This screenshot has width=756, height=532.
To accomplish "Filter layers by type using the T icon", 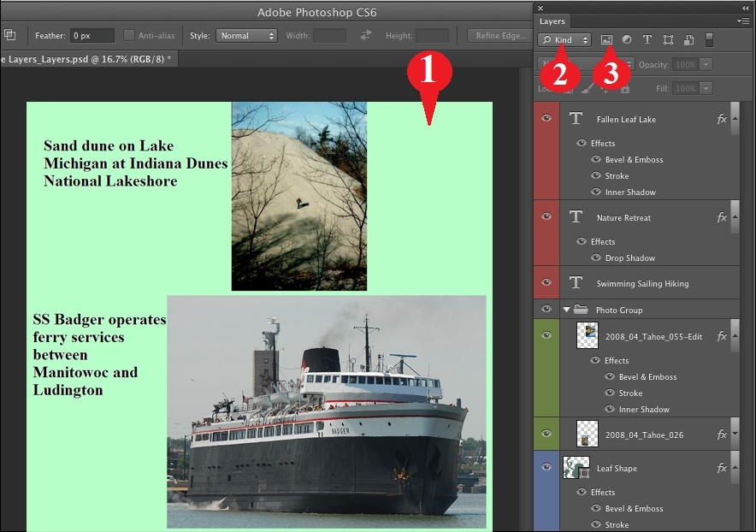I will coord(647,39).
